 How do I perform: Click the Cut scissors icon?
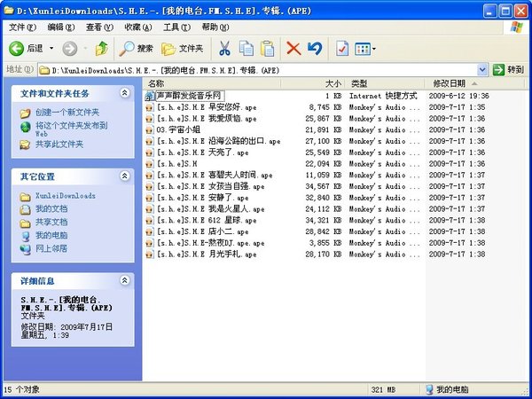[x=224, y=49]
